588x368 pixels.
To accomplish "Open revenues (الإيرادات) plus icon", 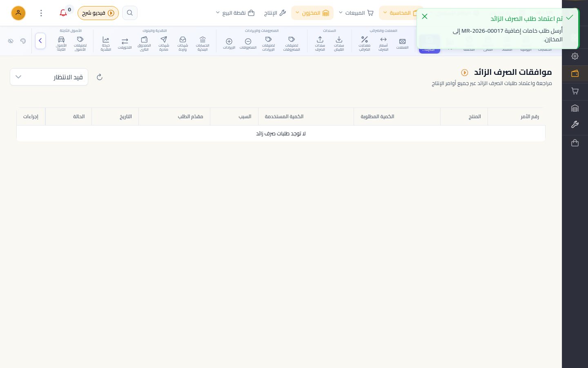I will (x=229, y=43).
